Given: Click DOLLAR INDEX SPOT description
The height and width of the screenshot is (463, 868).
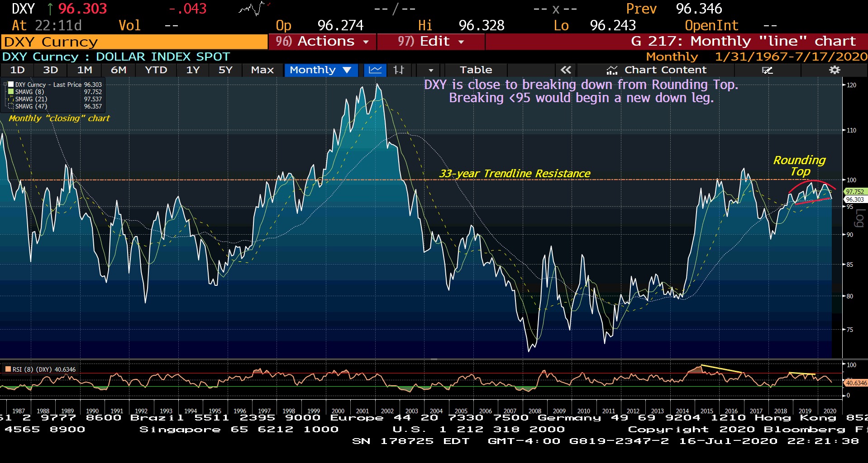Looking at the screenshot, I should pos(163,57).
